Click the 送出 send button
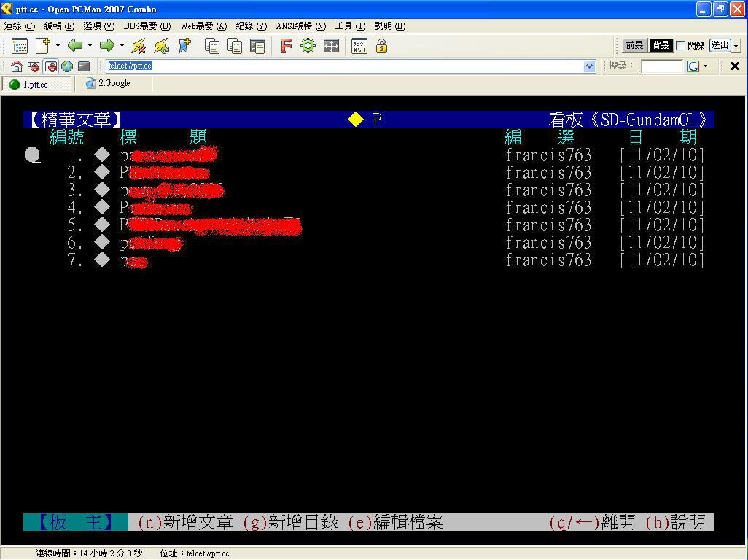The image size is (748, 560). click(x=720, y=45)
